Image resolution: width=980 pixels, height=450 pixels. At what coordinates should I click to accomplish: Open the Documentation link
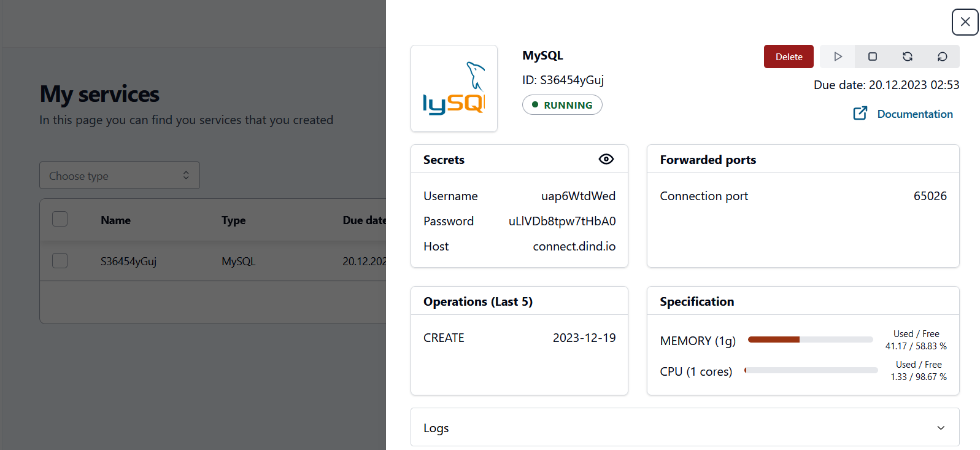click(915, 114)
